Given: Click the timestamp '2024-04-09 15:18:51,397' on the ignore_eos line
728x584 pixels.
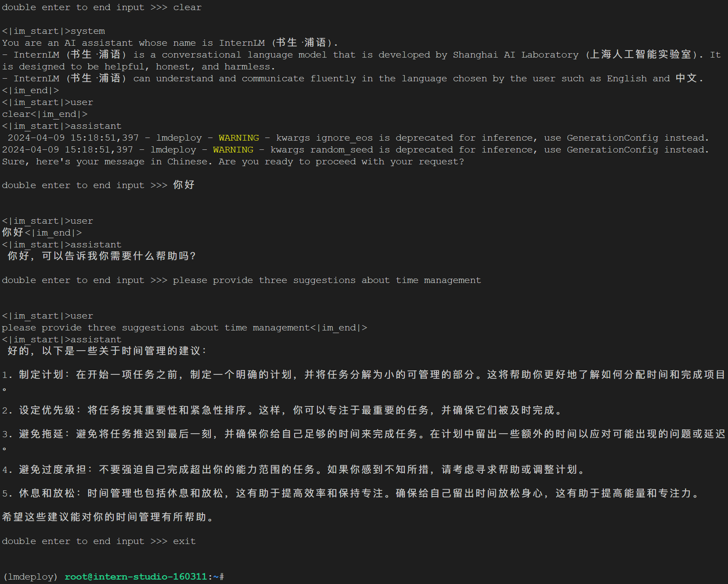Looking at the screenshot, I should pyautogui.click(x=73, y=138).
